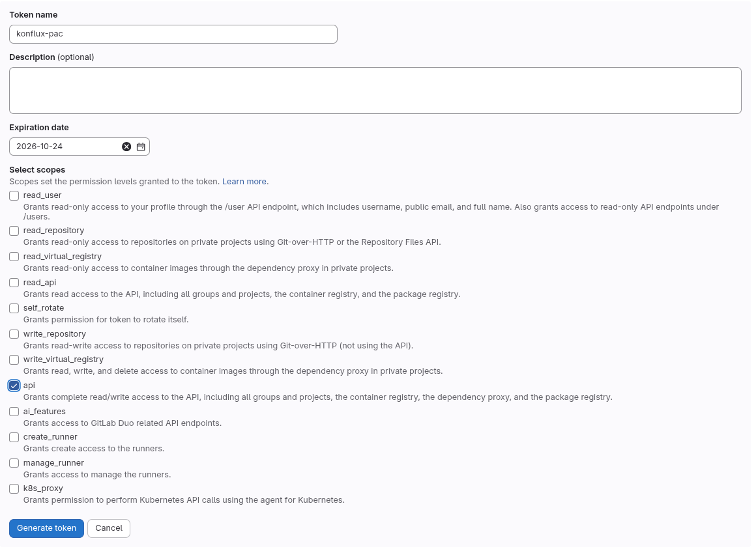
Task: Click into the Description text area
Action: 375,91
